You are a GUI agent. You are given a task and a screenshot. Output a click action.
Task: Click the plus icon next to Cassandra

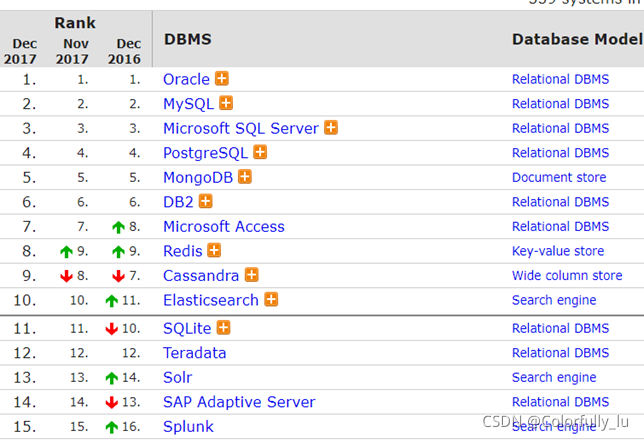[x=252, y=275]
